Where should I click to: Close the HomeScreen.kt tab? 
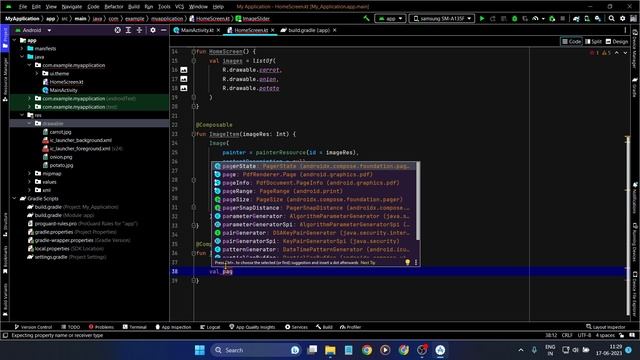(x=273, y=30)
